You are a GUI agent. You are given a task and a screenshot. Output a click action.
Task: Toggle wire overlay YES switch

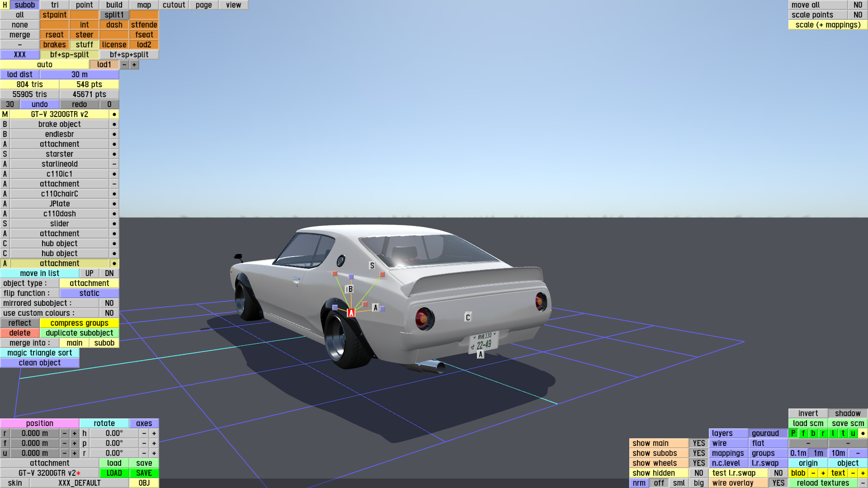pos(778,483)
